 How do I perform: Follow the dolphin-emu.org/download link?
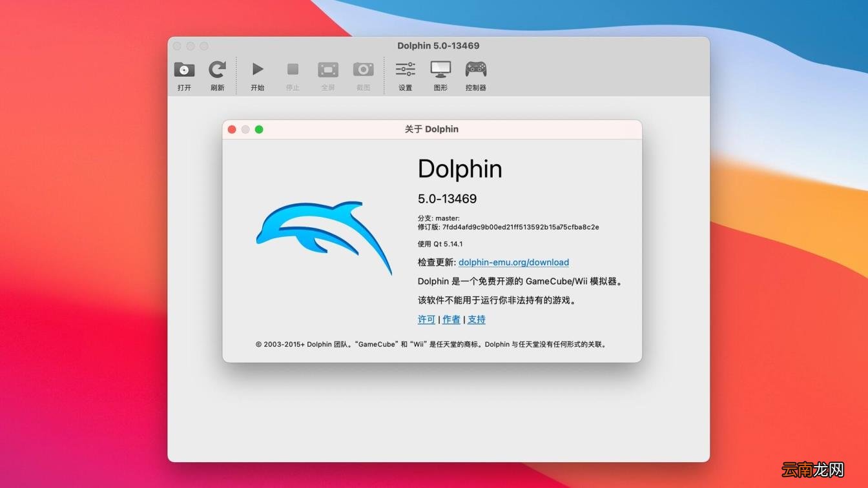click(513, 262)
